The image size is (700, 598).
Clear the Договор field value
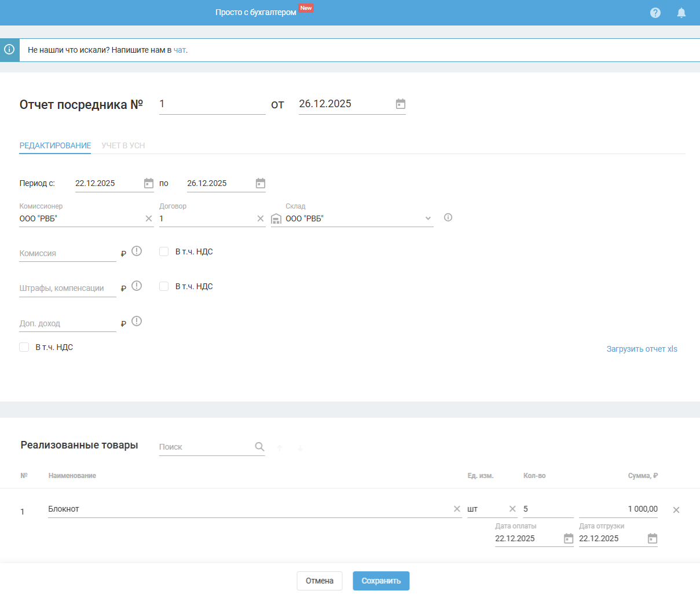261,218
